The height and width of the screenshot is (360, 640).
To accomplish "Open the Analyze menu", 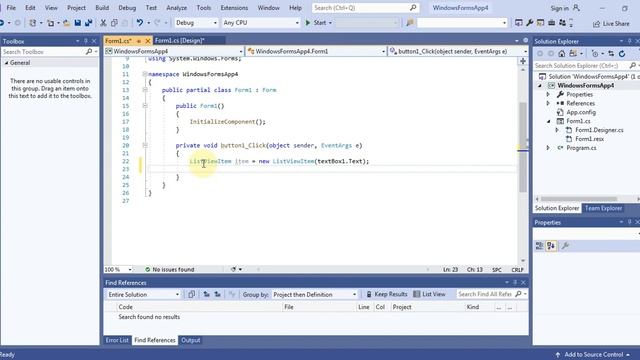I will pyautogui.click(x=176, y=8).
